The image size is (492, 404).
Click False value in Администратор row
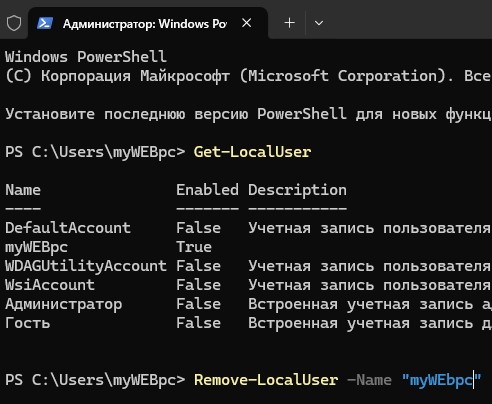coord(198,304)
